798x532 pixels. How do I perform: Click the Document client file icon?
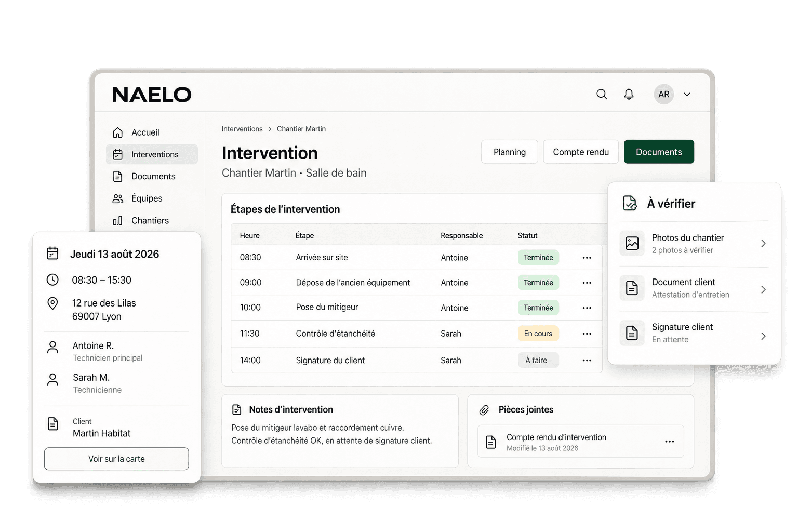(632, 288)
